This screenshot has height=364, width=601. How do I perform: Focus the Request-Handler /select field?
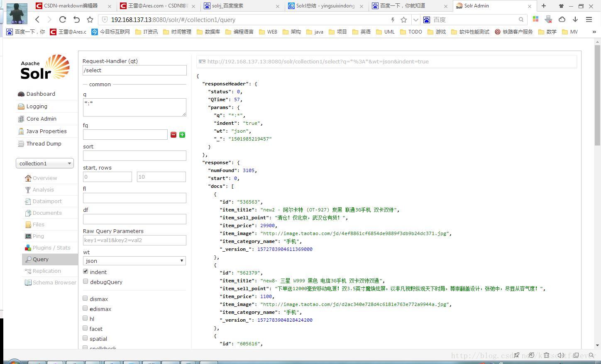coord(134,70)
